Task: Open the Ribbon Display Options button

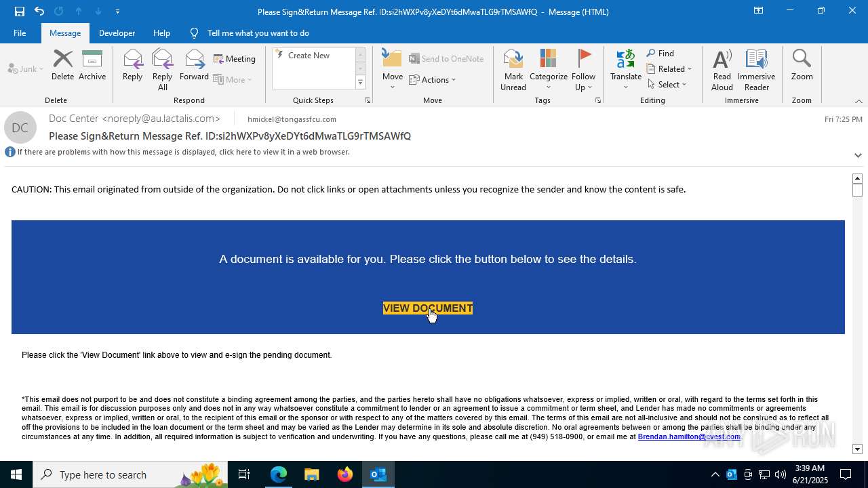Action: 759,11
